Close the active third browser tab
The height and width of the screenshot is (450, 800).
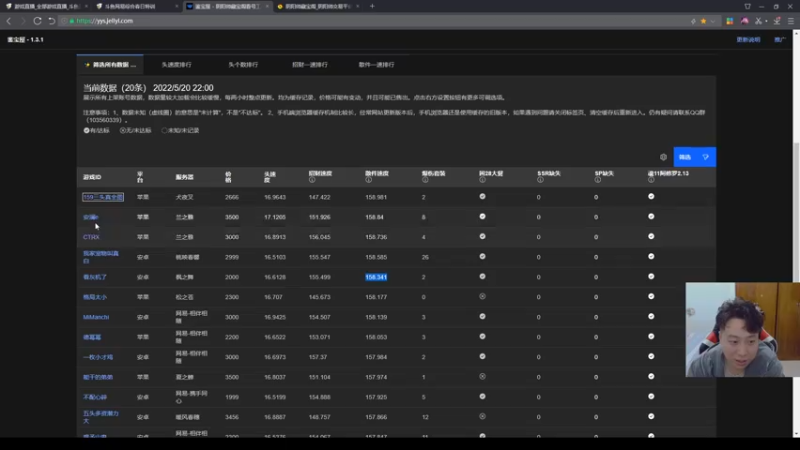(x=267, y=6)
